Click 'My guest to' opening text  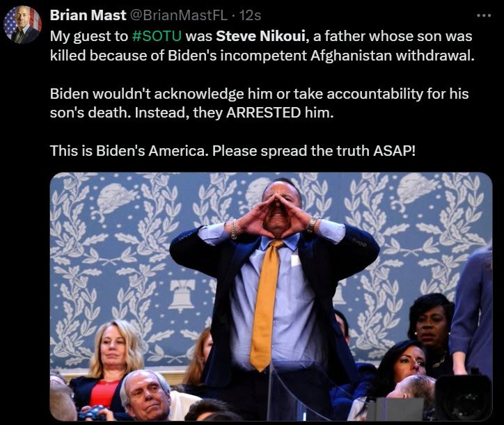click(x=89, y=36)
